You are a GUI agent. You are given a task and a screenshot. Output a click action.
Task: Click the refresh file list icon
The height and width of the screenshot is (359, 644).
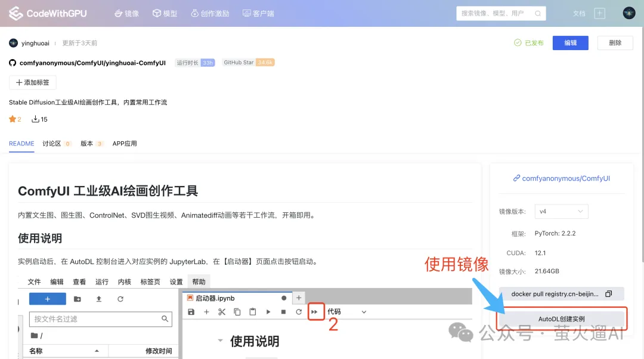120,299
